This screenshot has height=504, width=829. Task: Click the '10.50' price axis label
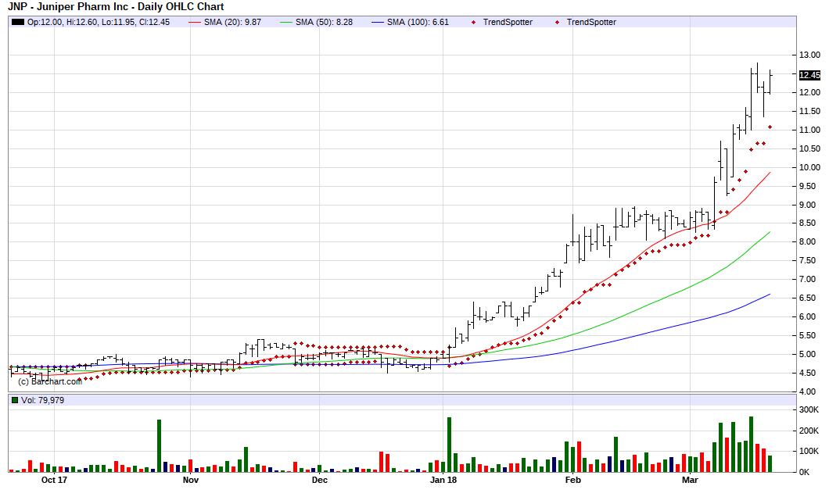point(809,149)
